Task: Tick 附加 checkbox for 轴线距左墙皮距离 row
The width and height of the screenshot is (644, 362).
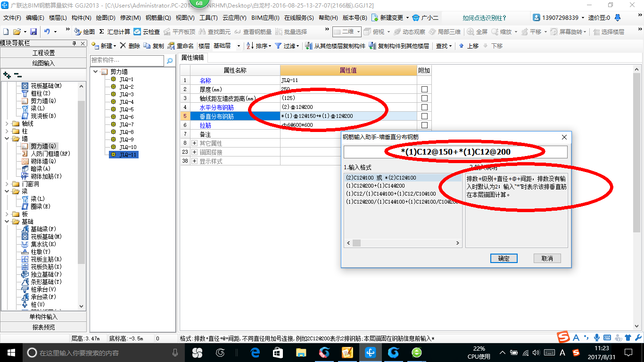Action: pos(424,98)
